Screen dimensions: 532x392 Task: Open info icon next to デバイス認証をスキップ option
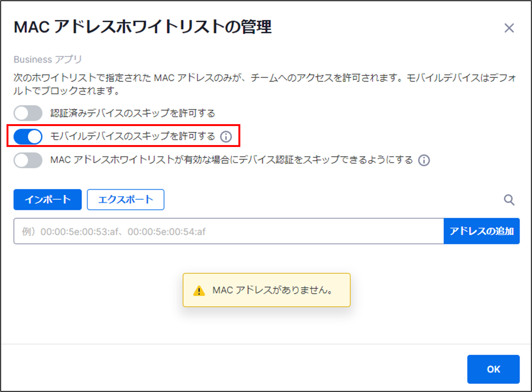point(424,160)
